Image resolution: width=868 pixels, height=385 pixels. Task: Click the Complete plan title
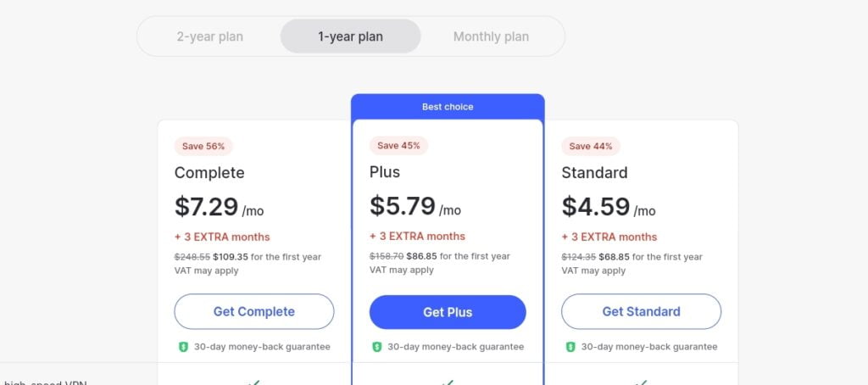point(209,173)
